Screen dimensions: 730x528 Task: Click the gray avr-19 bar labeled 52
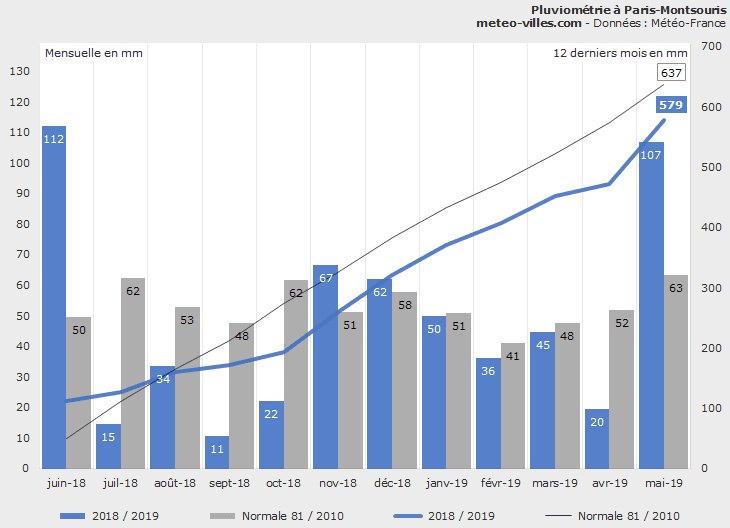622,388
